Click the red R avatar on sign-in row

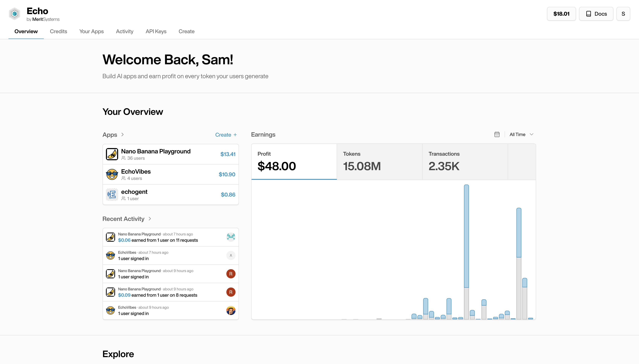[x=231, y=274]
